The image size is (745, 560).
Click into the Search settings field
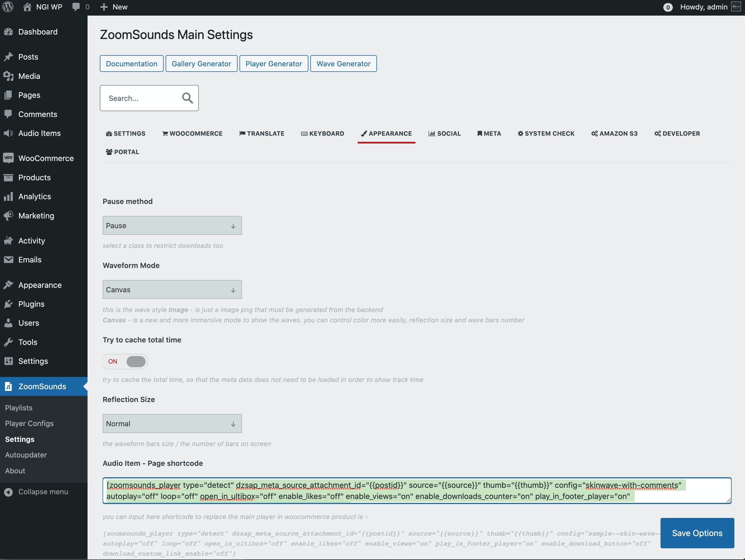click(x=141, y=98)
